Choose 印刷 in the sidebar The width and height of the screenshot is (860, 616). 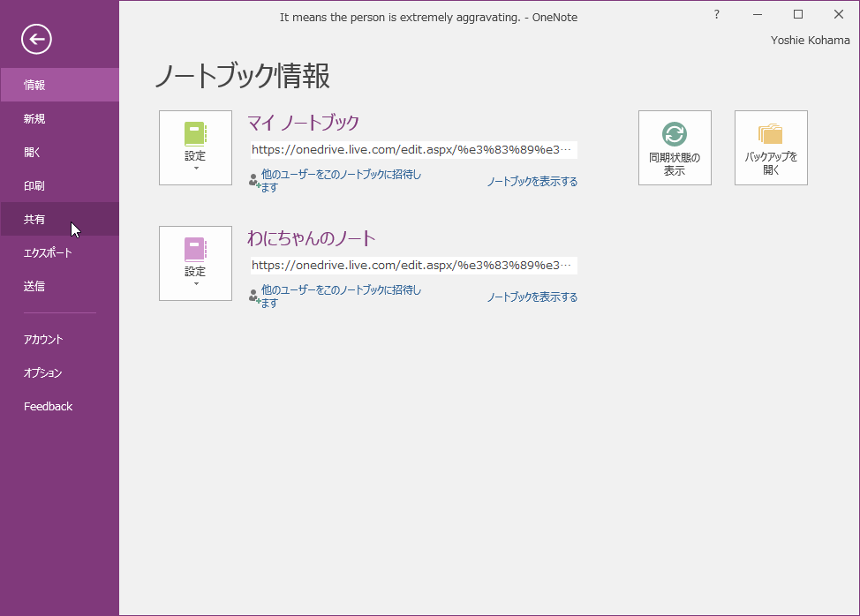tap(60, 185)
